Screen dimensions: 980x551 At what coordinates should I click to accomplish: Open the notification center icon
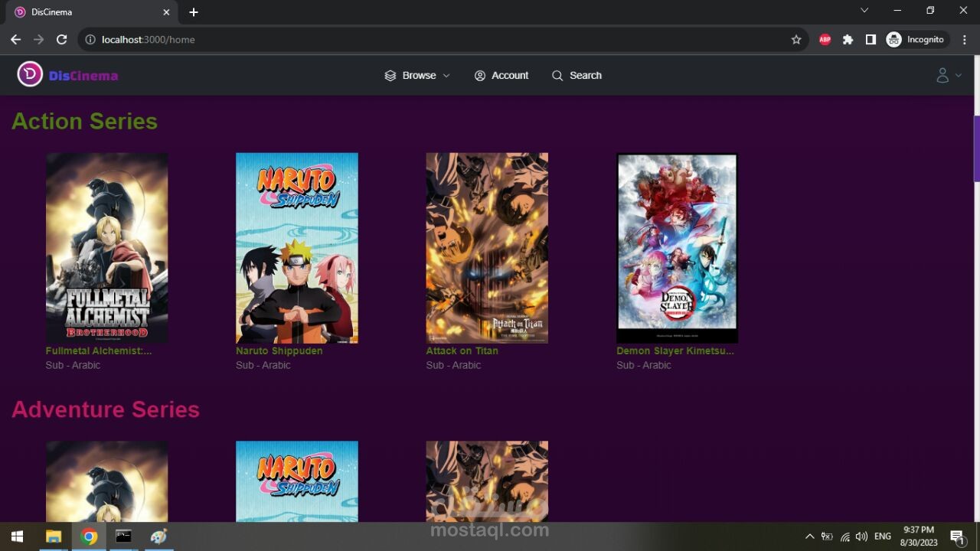pos(957,536)
